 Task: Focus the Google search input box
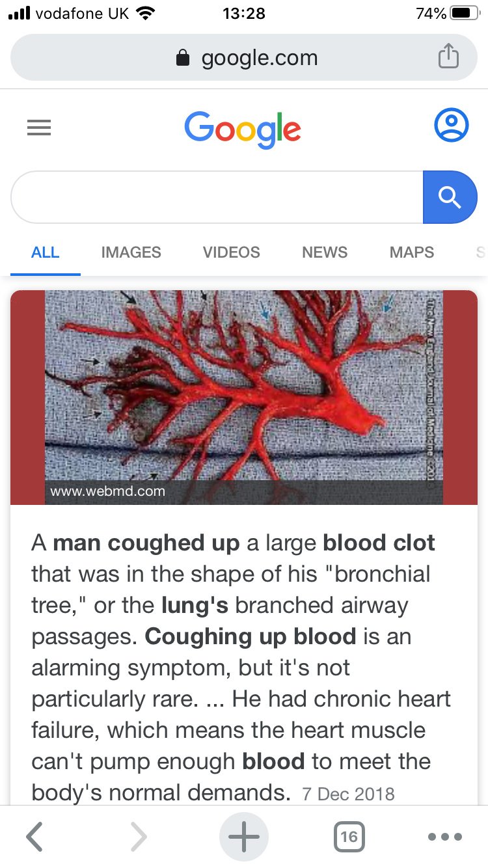point(217,197)
